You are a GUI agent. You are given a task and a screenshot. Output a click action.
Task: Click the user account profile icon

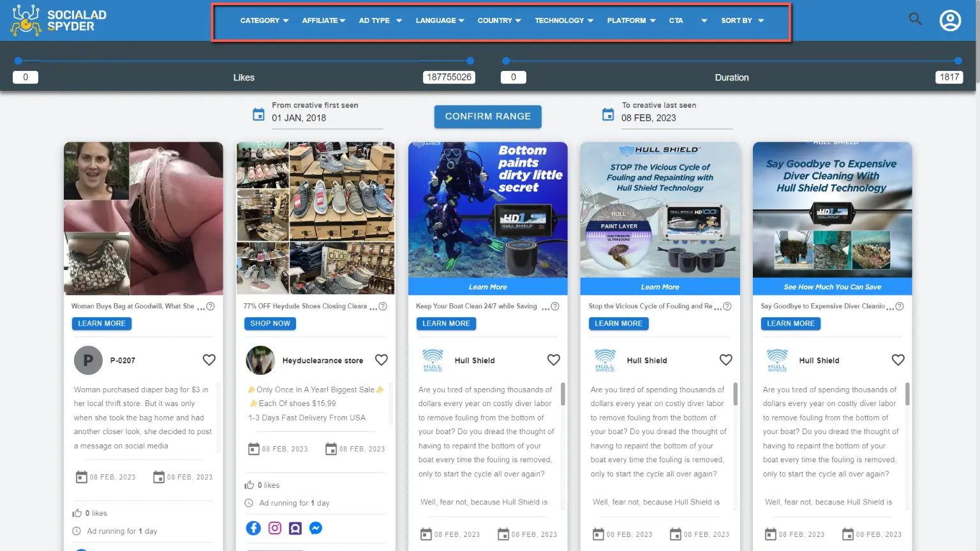point(950,20)
